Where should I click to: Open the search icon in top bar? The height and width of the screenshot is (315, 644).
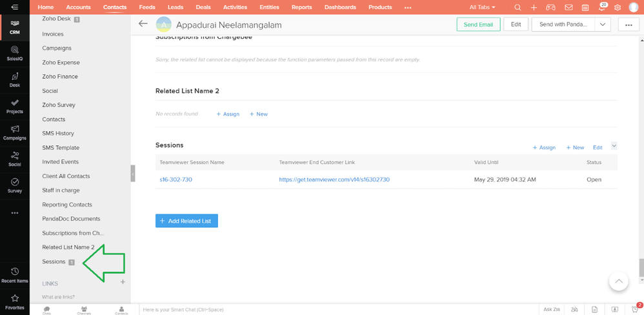coord(518,7)
